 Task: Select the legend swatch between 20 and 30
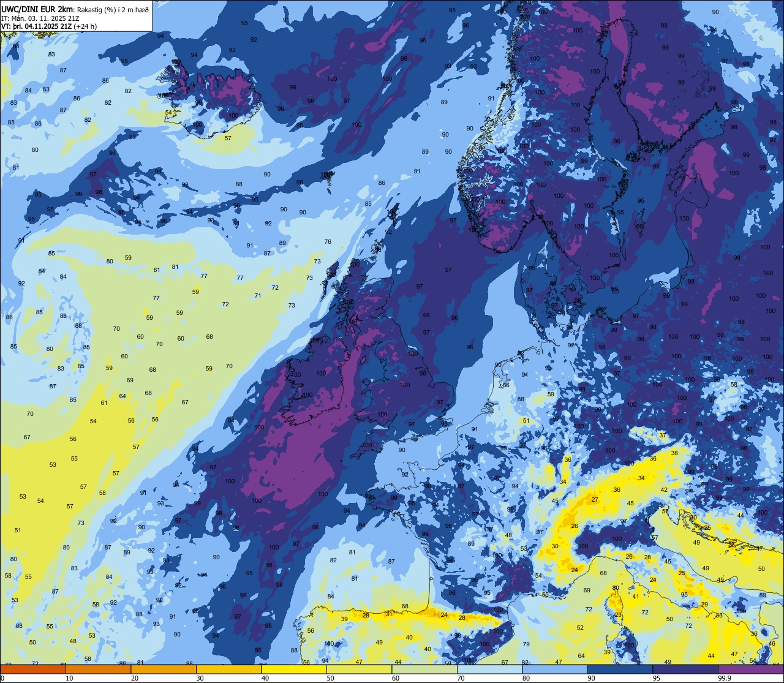coord(164,670)
